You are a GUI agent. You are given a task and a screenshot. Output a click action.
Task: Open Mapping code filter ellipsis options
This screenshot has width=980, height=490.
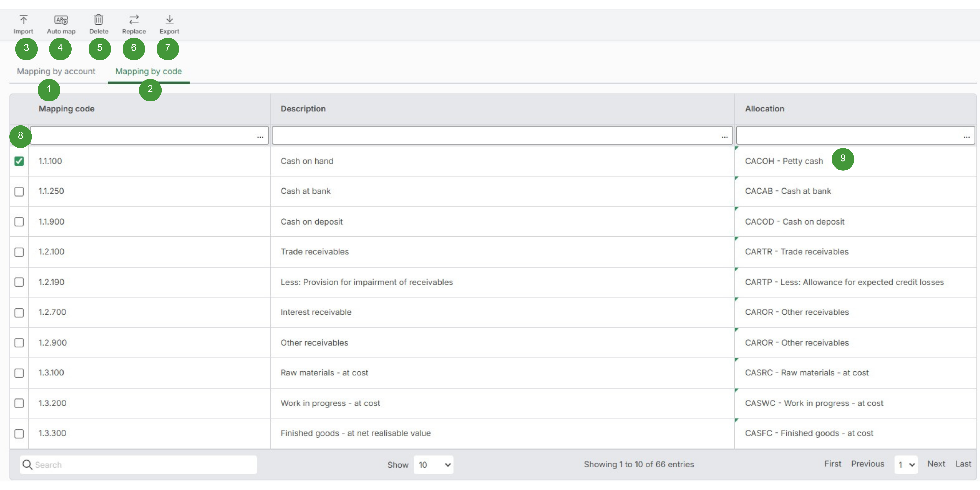(x=260, y=136)
